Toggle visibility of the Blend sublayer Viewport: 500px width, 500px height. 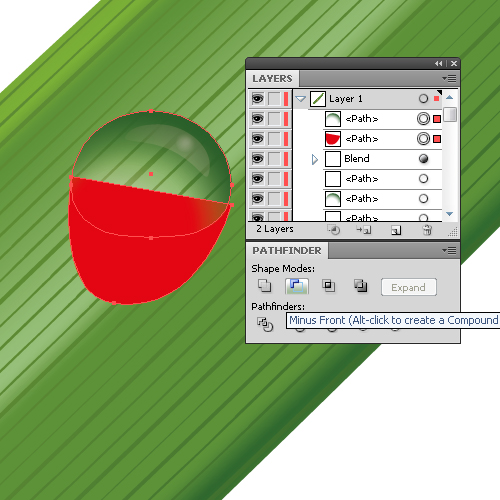[258, 159]
